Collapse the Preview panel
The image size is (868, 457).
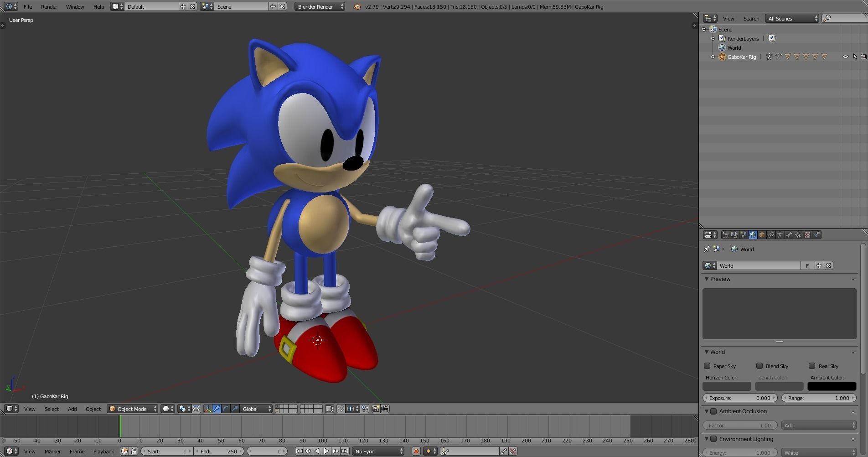click(707, 279)
